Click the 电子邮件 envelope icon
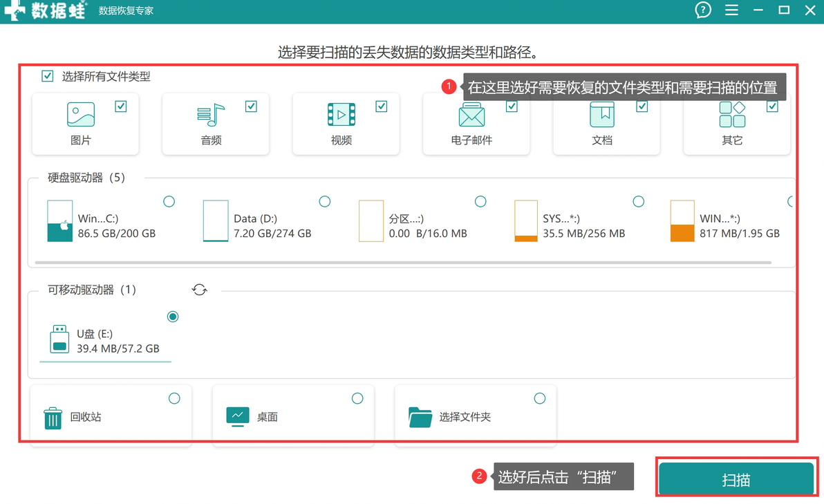The height and width of the screenshot is (504, 824). 471,115
